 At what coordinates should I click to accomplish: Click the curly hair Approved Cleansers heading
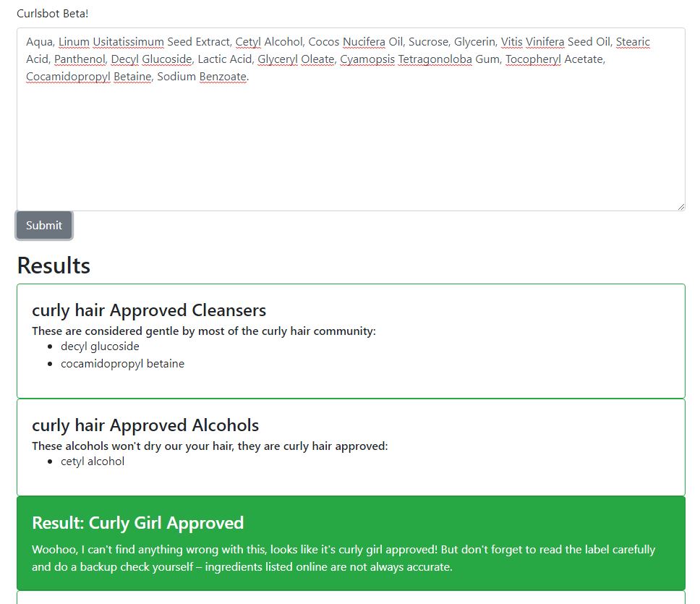click(x=149, y=310)
